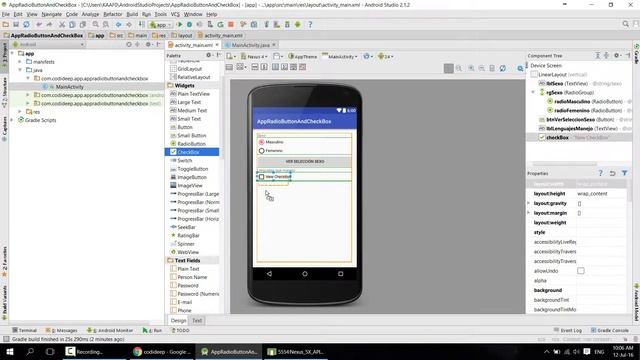Open the API level 24 dropdown

[x=386, y=56]
